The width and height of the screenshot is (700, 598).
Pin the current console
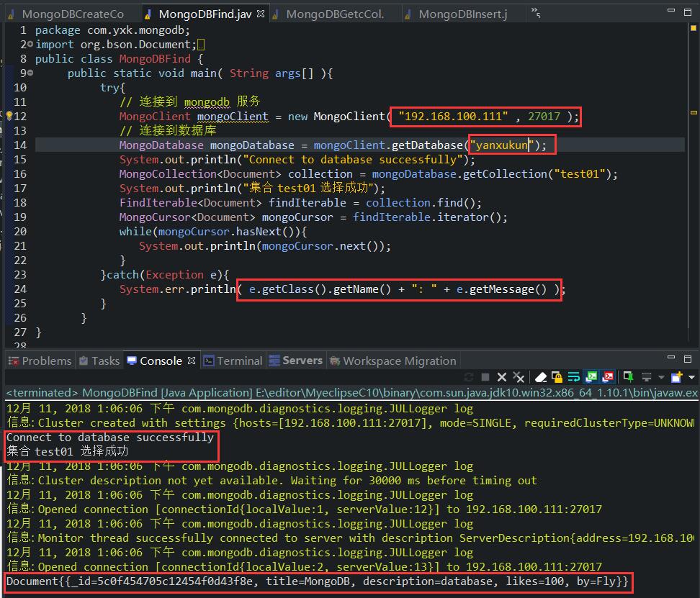pos(629,377)
